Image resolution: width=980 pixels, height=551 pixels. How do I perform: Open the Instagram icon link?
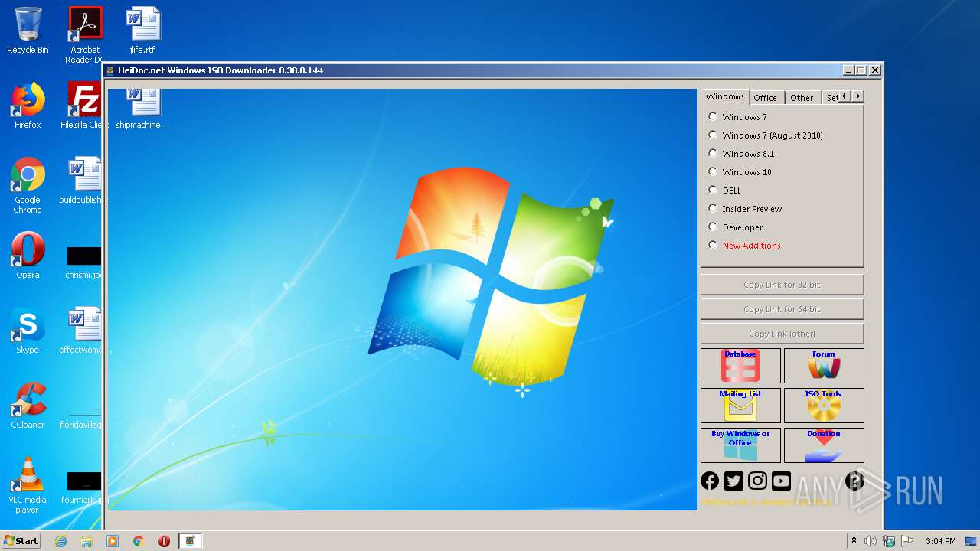click(757, 481)
